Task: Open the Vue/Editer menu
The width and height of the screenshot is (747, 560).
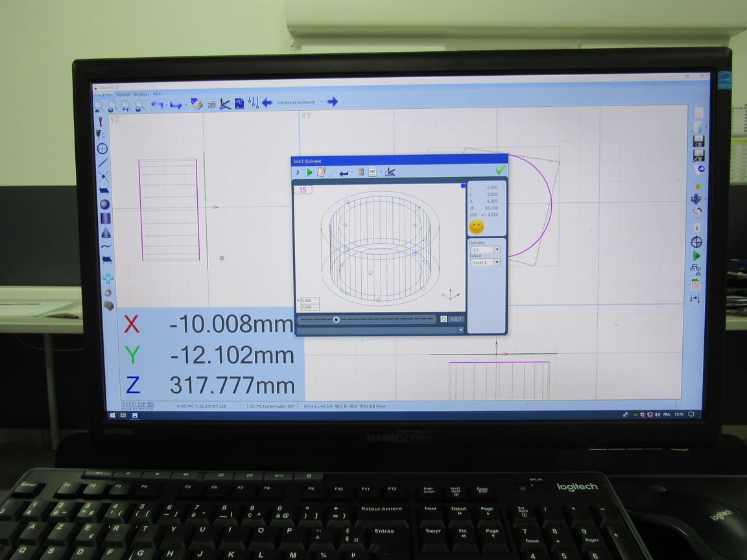Action: click(104, 94)
